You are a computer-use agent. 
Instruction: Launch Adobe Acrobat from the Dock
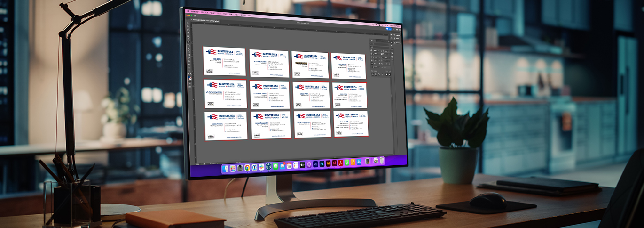[x=341, y=163]
